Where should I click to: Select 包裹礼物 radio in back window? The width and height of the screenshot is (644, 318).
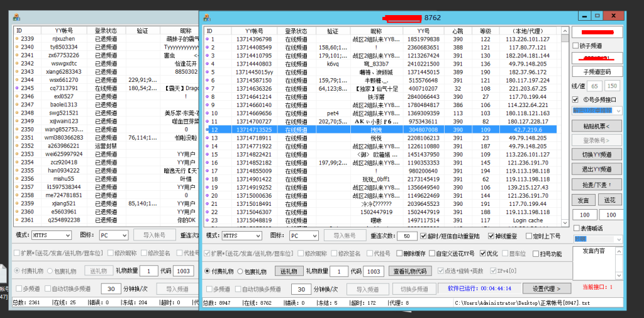(50, 271)
